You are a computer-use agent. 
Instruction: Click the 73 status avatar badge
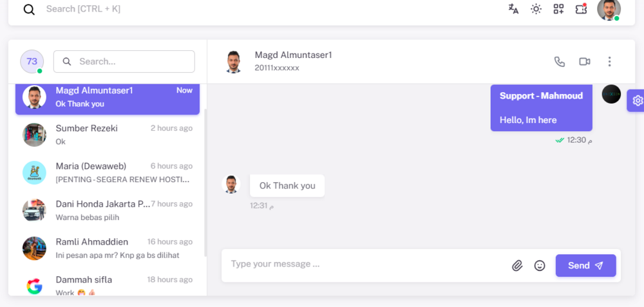(32, 62)
